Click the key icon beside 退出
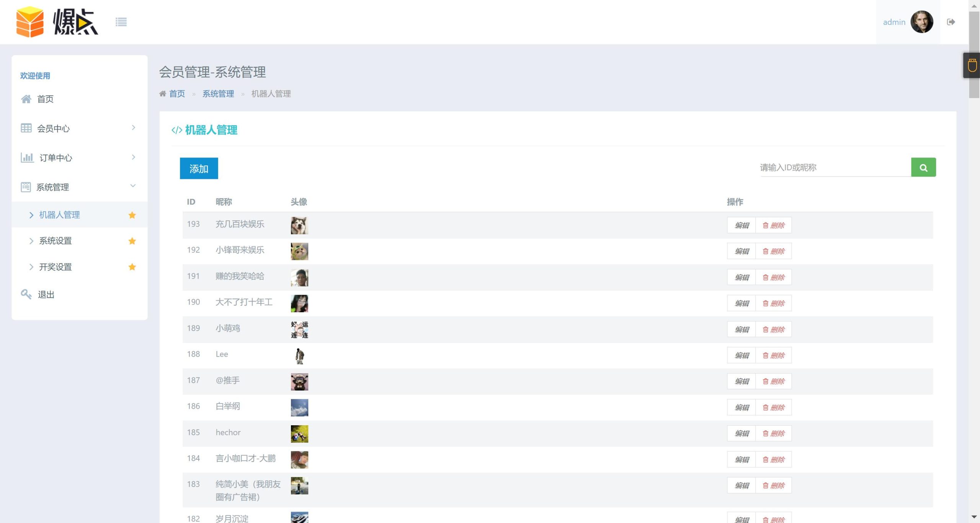Screen dimensions: 980x523 (26, 294)
